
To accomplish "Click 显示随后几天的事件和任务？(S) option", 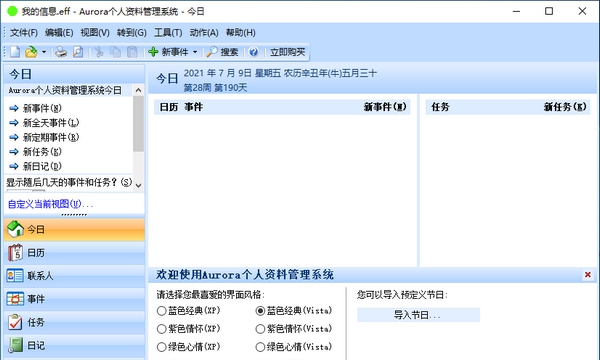I will click(69, 182).
